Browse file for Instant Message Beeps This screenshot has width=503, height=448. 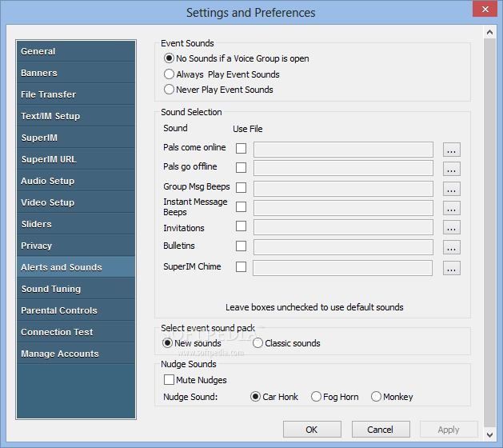(451, 208)
